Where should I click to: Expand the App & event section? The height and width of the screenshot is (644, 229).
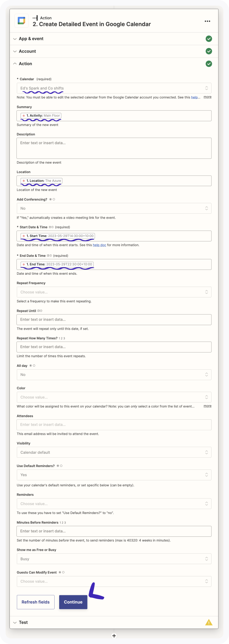(x=114, y=39)
